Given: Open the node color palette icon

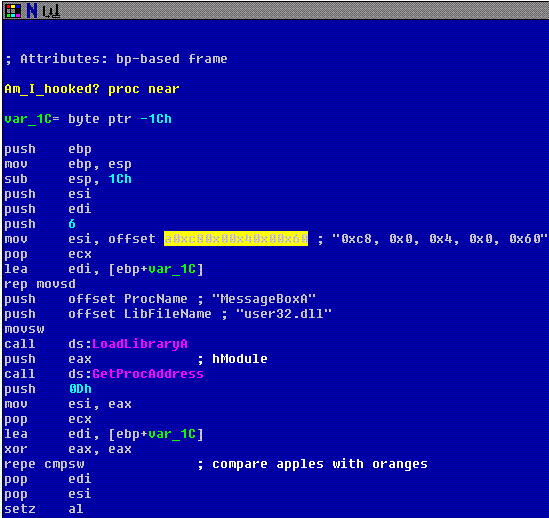Looking at the screenshot, I should [13, 11].
